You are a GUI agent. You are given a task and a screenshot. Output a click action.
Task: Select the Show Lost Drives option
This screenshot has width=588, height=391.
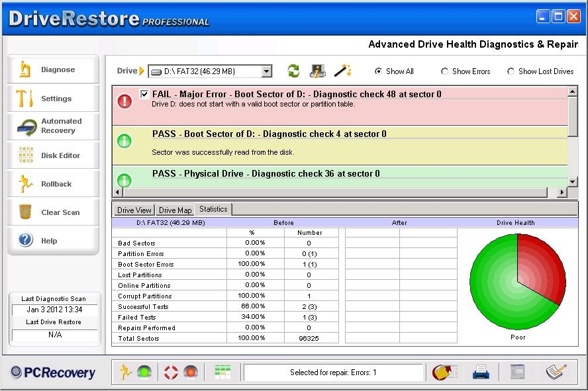(x=511, y=71)
